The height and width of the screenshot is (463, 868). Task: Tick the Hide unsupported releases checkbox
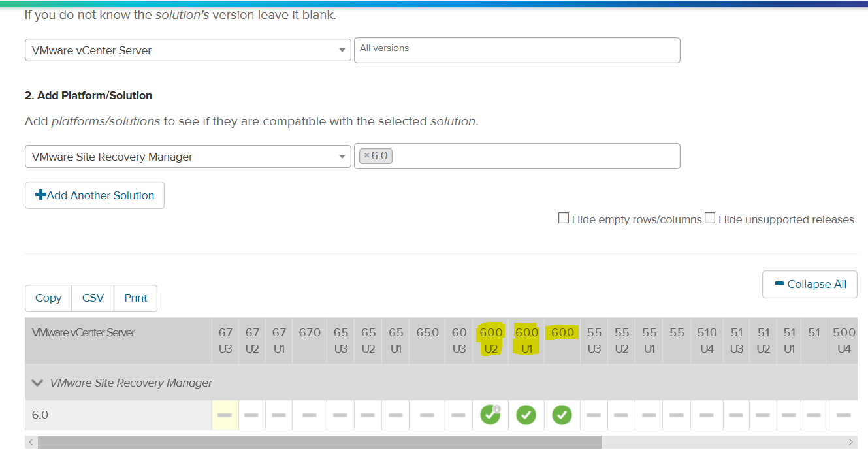[x=710, y=219]
